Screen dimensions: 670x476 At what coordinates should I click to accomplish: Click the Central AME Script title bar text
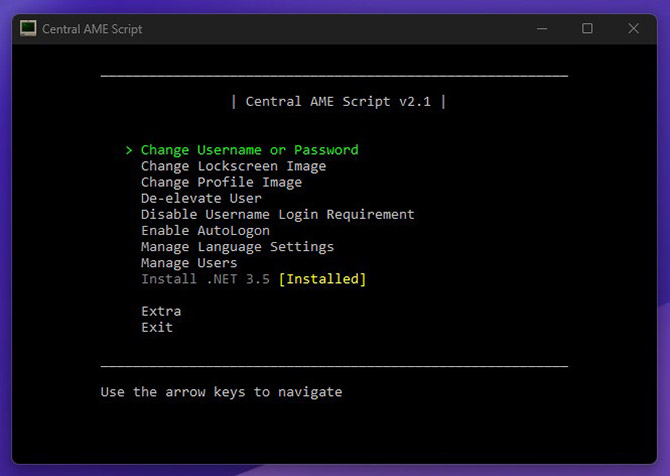[x=92, y=29]
